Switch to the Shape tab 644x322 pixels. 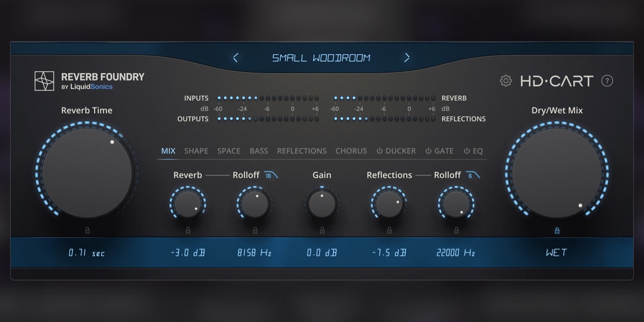click(196, 151)
